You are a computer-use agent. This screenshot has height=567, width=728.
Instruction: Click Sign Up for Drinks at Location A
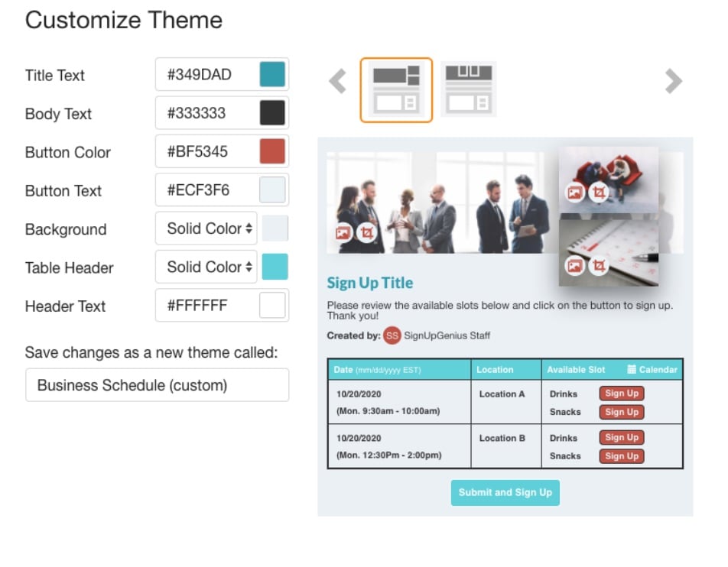621,393
